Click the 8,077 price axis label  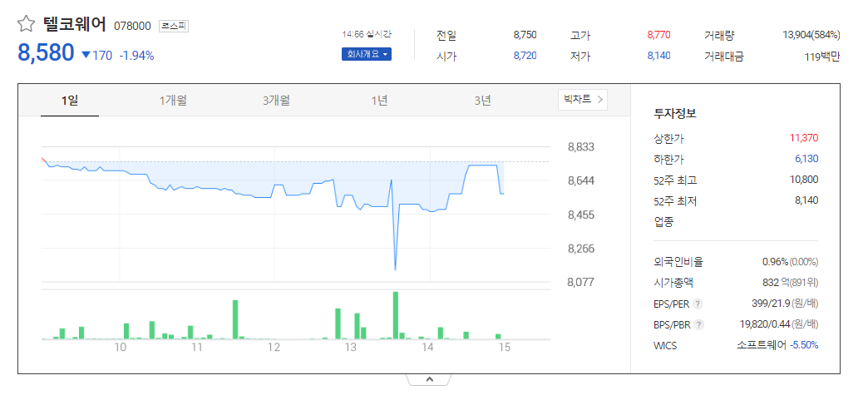click(581, 282)
